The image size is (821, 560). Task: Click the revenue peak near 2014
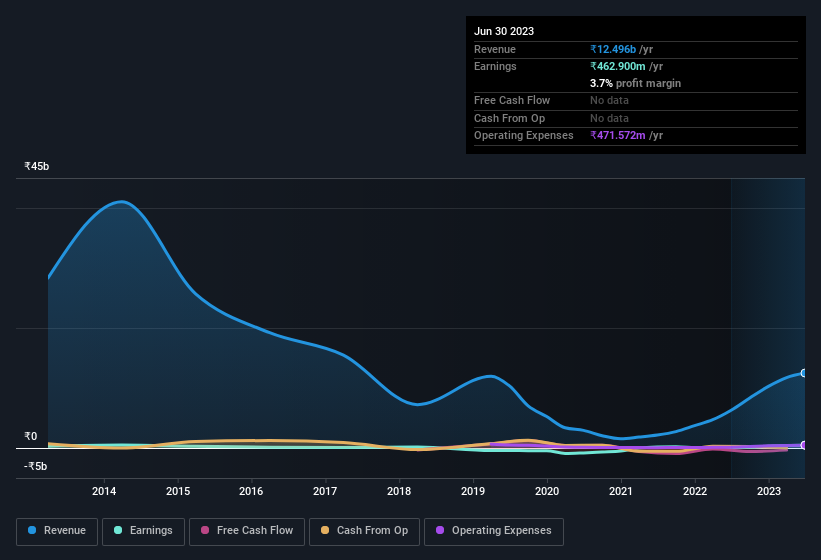(121, 201)
